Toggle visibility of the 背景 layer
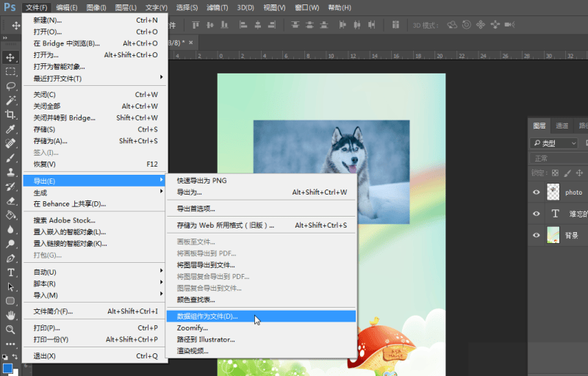588x376 pixels. pyautogui.click(x=537, y=235)
